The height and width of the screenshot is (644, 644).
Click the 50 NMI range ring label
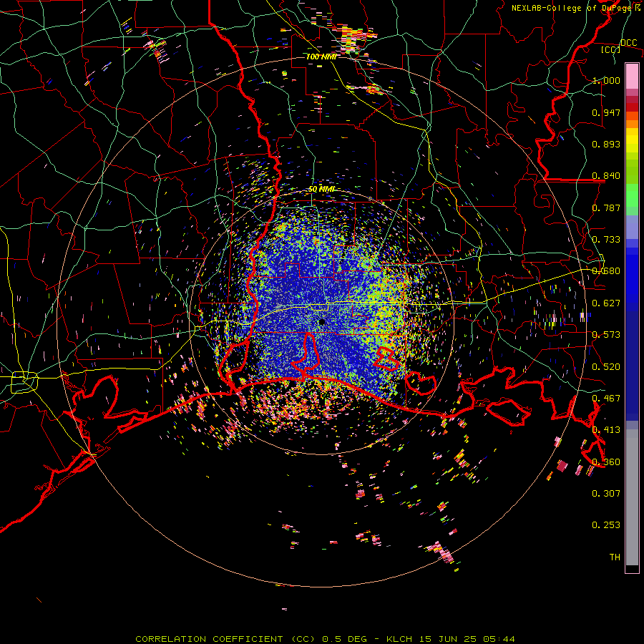322,190
